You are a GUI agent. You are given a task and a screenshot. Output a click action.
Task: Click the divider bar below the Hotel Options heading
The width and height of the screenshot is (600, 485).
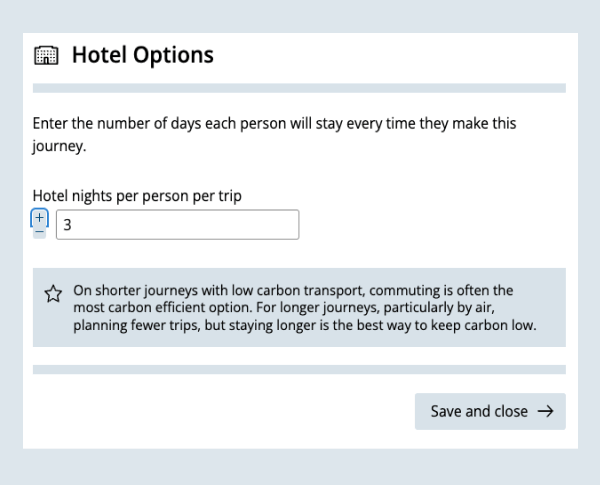point(299,88)
